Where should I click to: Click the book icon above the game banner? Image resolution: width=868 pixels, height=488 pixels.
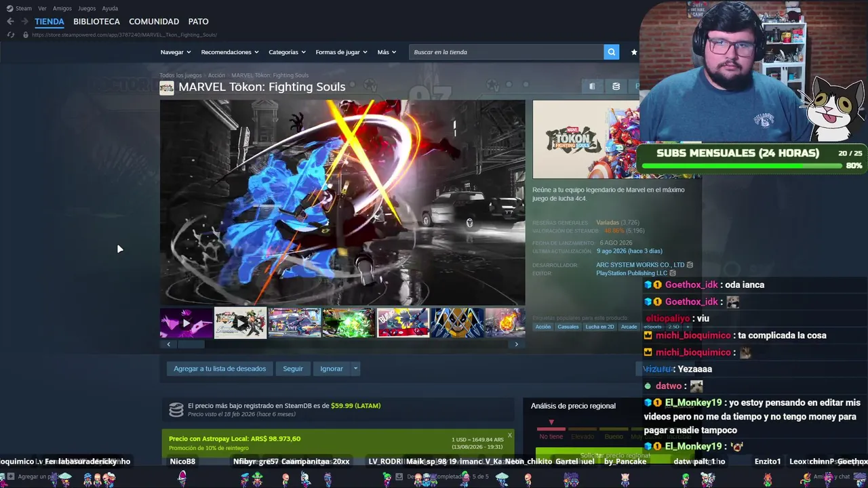592,87
